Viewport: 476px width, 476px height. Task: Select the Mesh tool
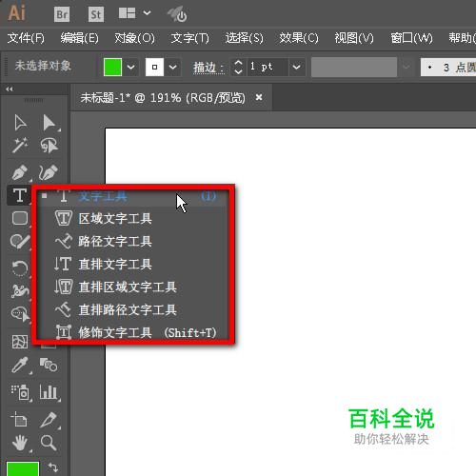tap(20, 342)
